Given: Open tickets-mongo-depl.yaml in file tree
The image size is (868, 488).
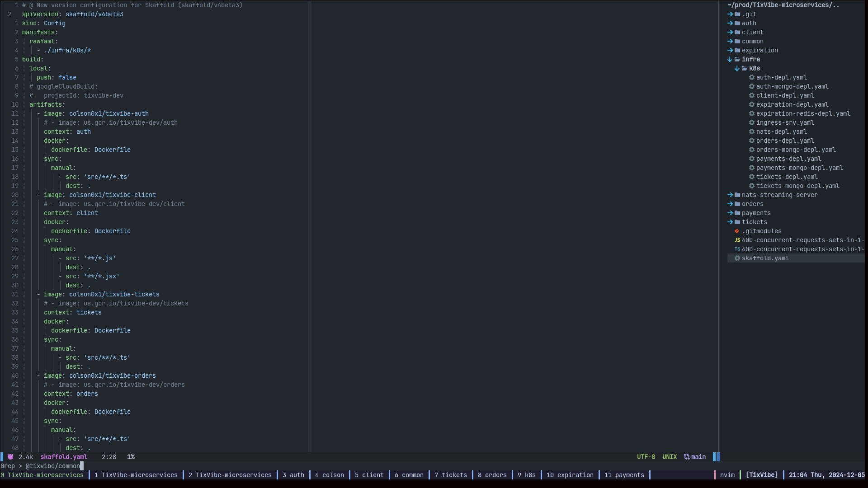Looking at the screenshot, I should pos(797,186).
